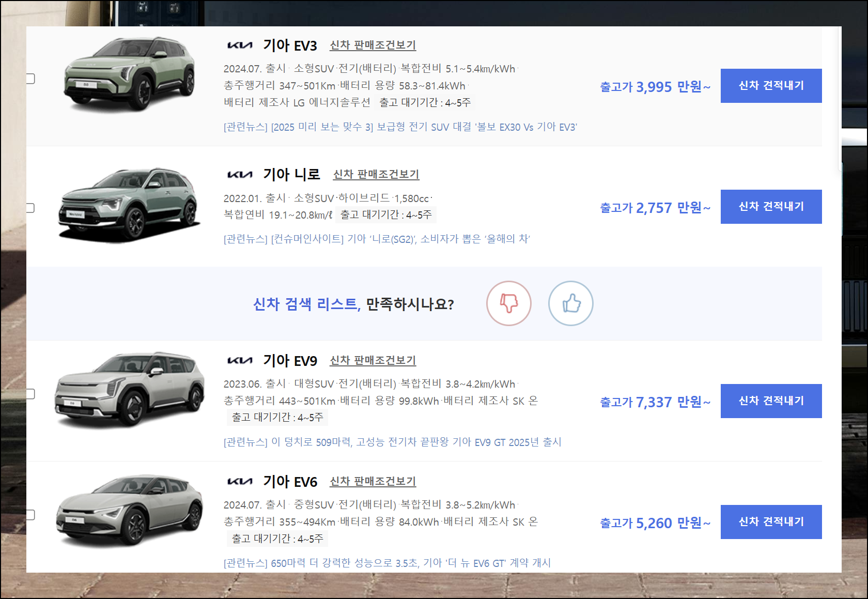
Task: Open the 볼보 EX30 Vs 기아 EV3 news link
Action: click(x=400, y=127)
